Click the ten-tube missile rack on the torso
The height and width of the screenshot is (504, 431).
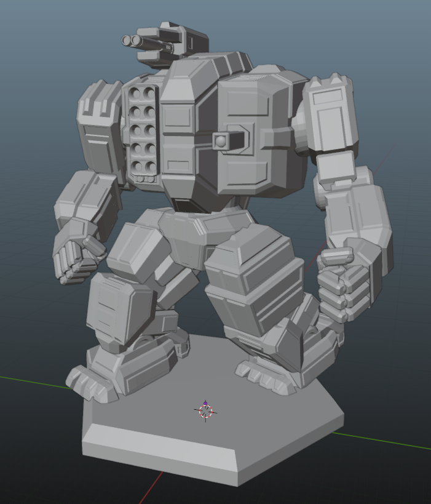[142, 130]
